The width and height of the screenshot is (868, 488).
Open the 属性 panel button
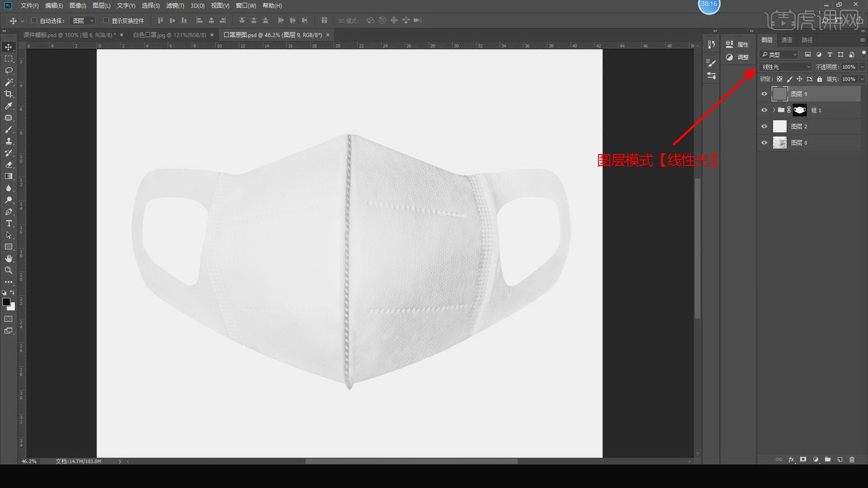[x=737, y=44]
